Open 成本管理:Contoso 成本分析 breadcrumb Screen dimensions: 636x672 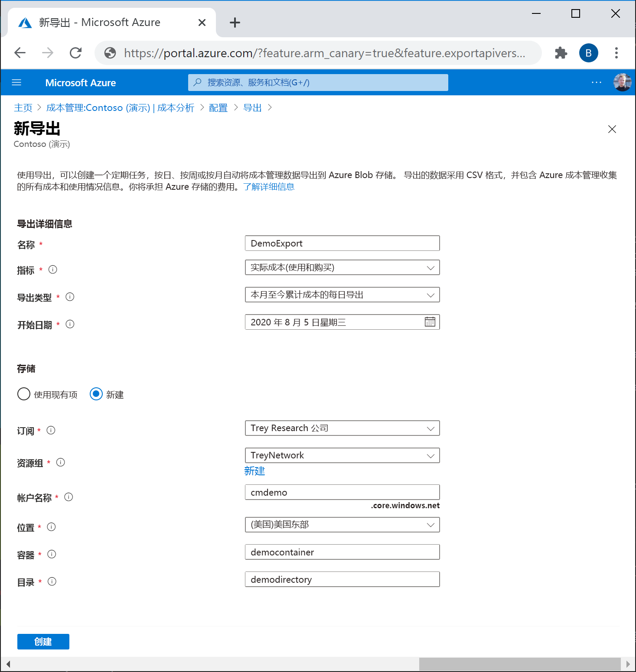pos(120,107)
